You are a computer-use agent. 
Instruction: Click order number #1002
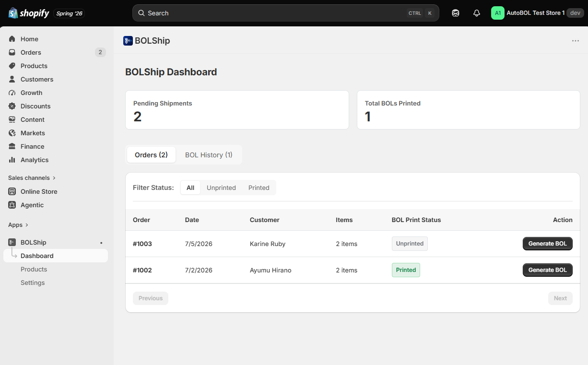pyautogui.click(x=142, y=270)
